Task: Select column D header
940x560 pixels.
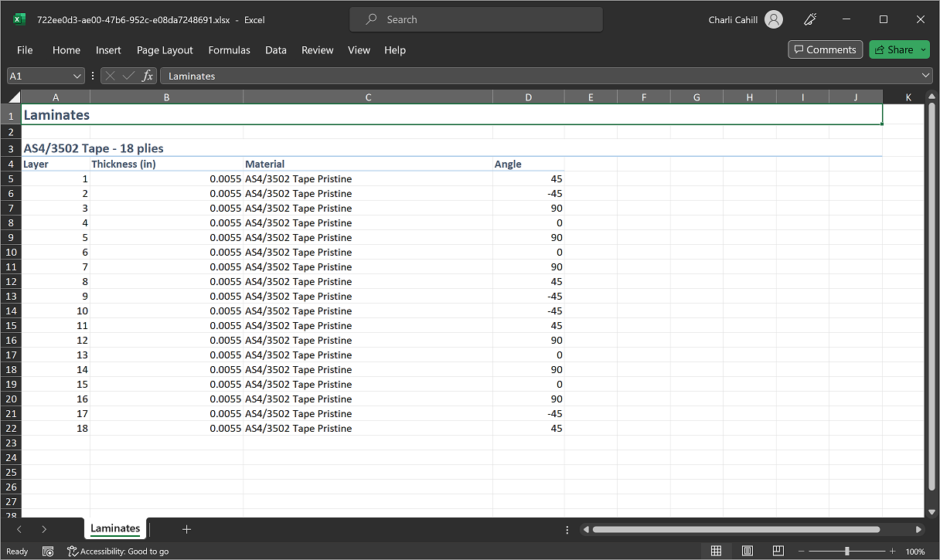Action: coord(529,97)
